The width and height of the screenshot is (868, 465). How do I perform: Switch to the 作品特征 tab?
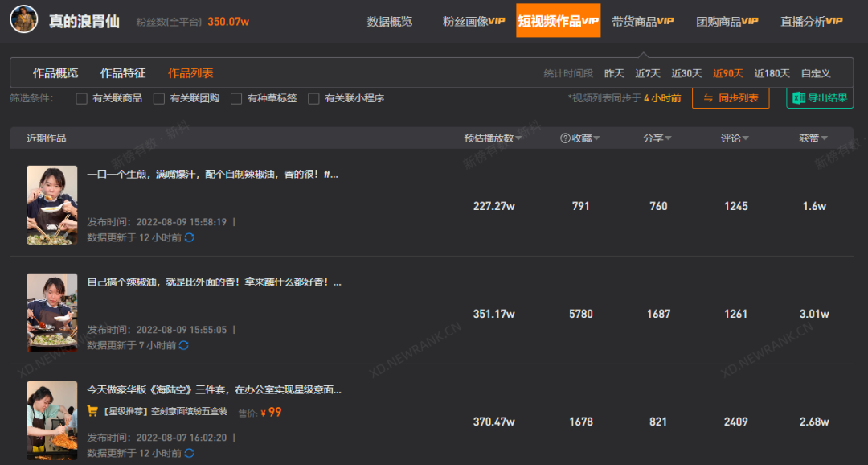coord(123,73)
